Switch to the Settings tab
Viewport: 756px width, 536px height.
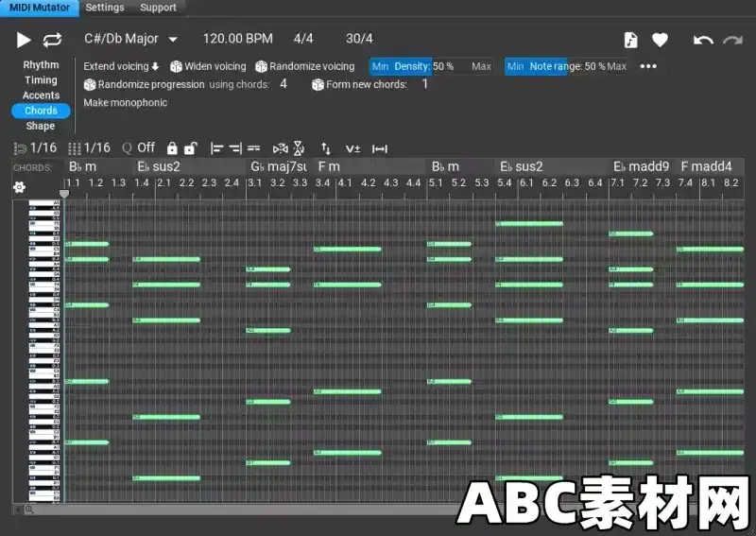105,8
